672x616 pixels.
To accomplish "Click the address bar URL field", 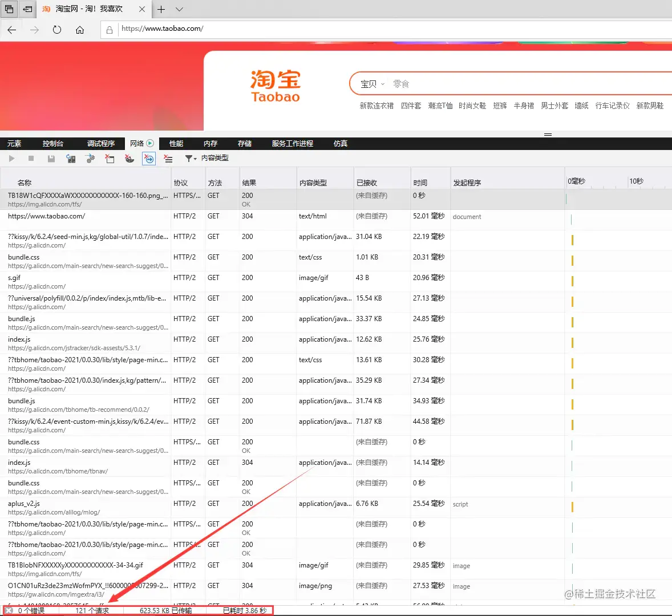I will tap(386, 29).
